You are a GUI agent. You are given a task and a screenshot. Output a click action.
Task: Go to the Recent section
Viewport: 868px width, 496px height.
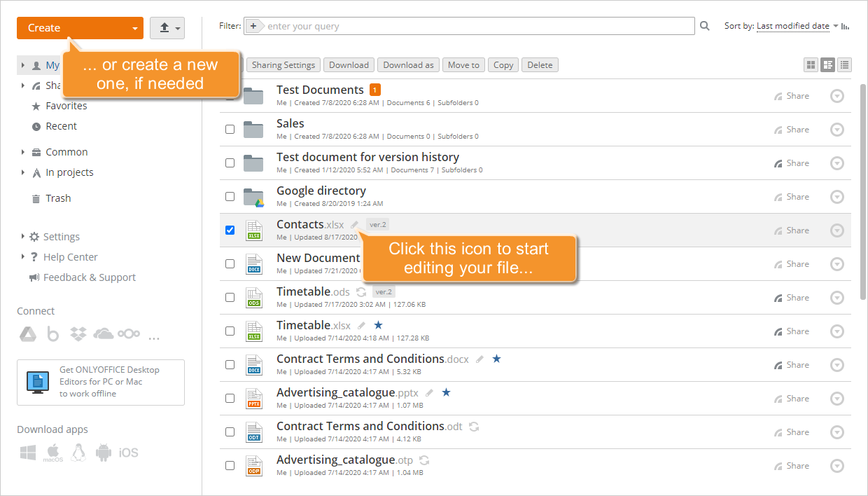(x=62, y=125)
